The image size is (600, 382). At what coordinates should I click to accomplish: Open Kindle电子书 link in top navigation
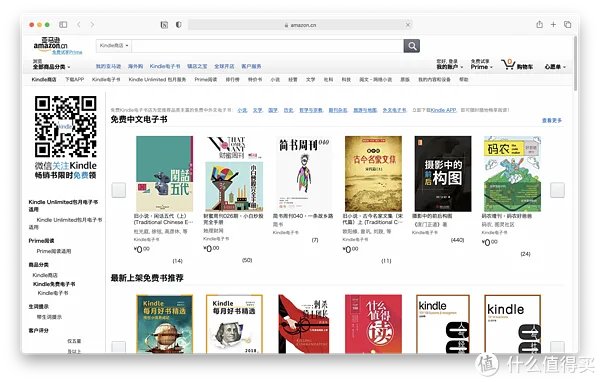(x=165, y=66)
